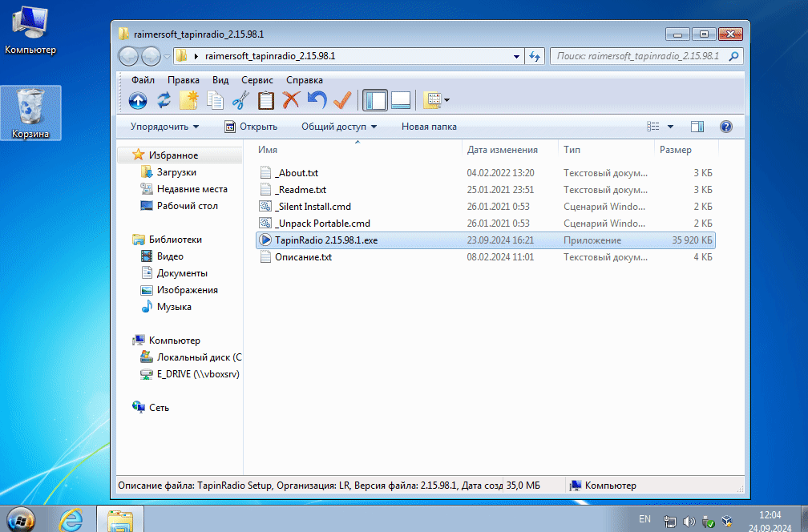Expand the address bar history dropdown
Viewport: 808px width, 532px height.
click(516, 57)
